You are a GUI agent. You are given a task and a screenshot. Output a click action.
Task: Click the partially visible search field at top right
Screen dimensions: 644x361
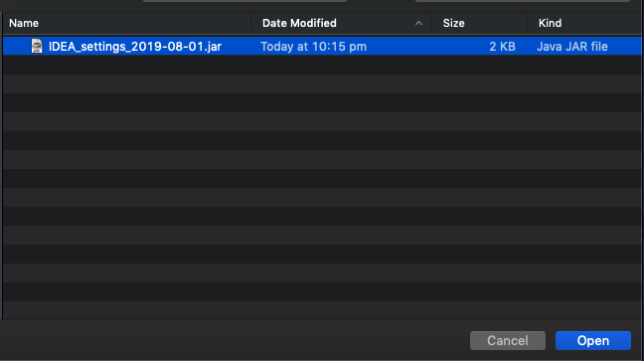(x=523, y=1)
